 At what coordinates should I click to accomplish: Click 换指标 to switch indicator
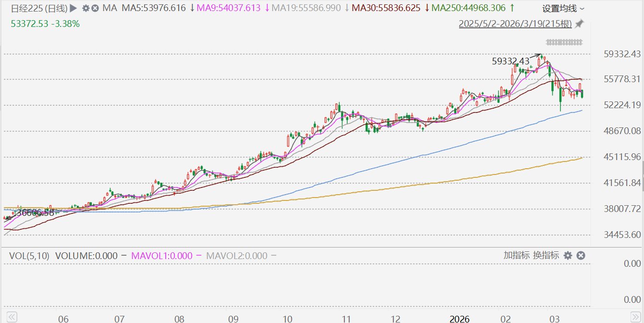point(546,255)
